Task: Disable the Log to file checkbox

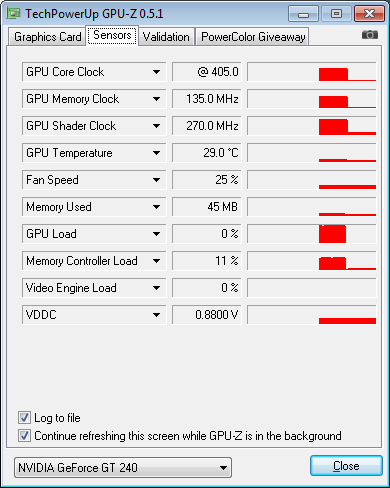Action: [x=24, y=417]
